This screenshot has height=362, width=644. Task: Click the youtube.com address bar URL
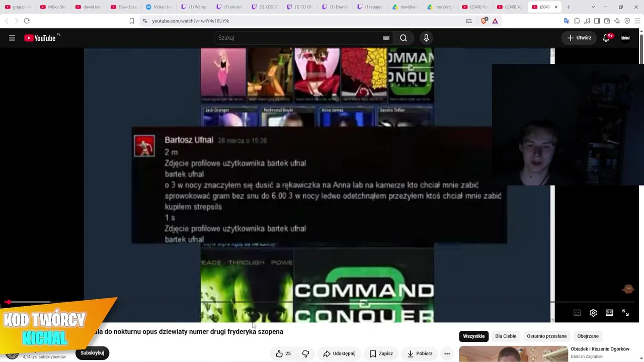(x=191, y=21)
